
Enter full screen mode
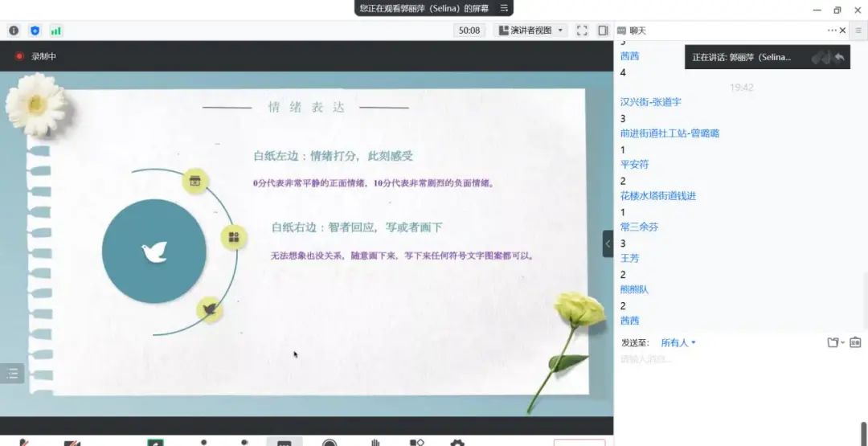coord(582,31)
